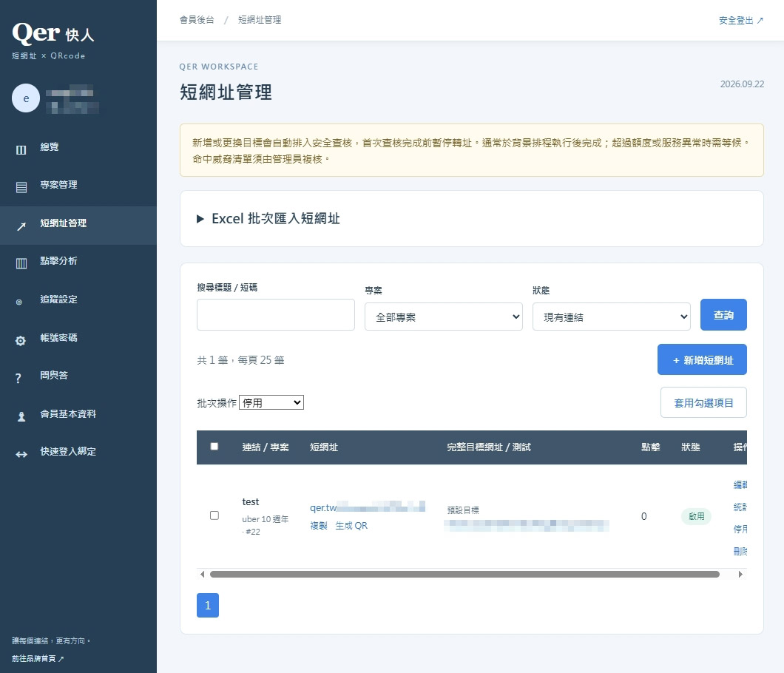
Task: Click the 查詢 search button
Action: click(723, 314)
